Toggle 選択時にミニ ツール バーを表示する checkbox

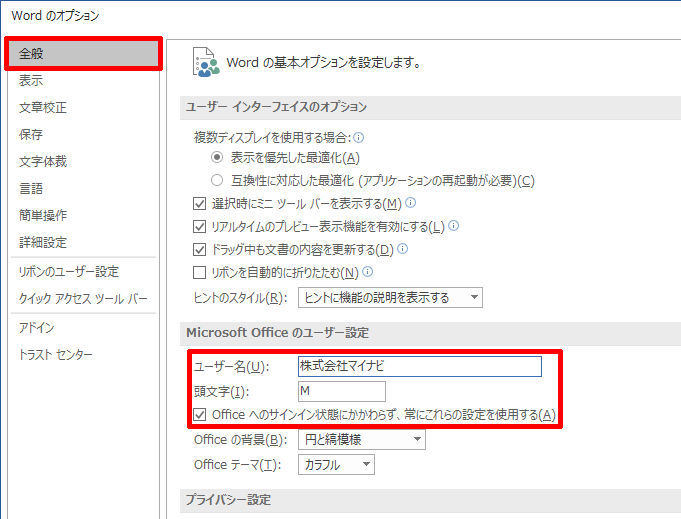[x=199, y=203]
